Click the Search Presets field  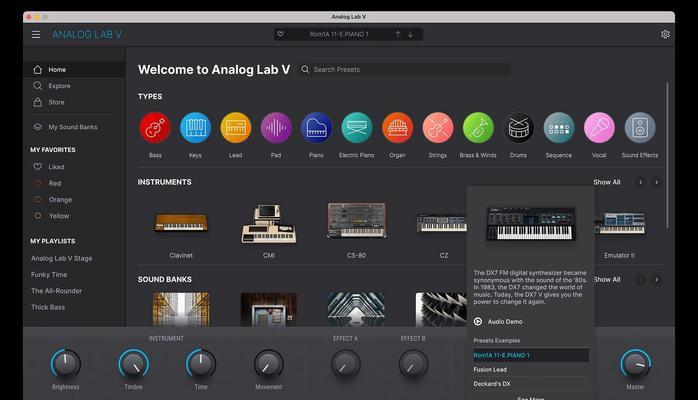tap(405, 69)
